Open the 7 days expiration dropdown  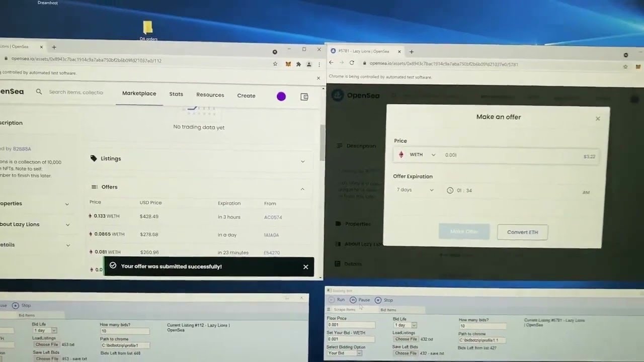415,190
